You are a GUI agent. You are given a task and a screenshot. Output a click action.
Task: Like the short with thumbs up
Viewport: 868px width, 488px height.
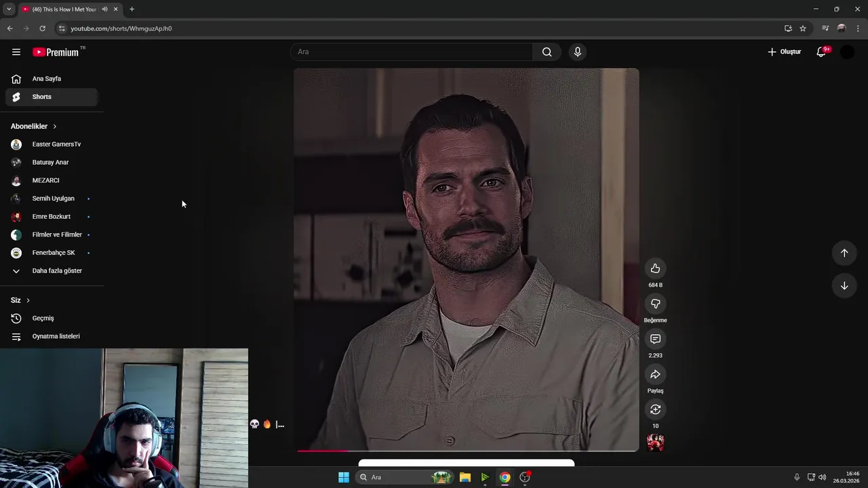[655, 268]
